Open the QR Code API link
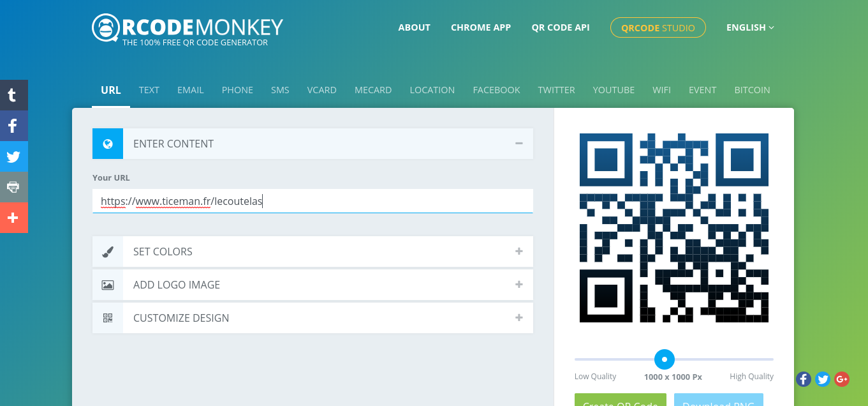Screen dimensions: 868x406 coord(561,27)
